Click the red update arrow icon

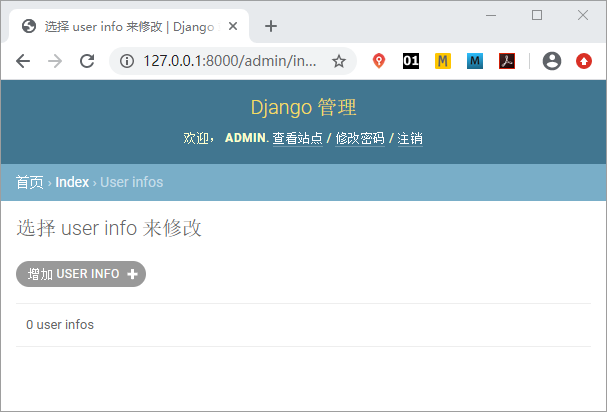pos(584,61)
